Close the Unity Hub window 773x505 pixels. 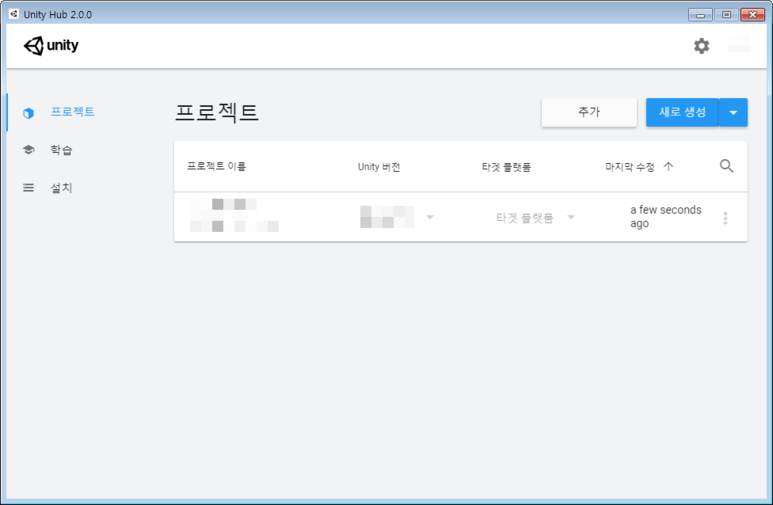(752, 15)
